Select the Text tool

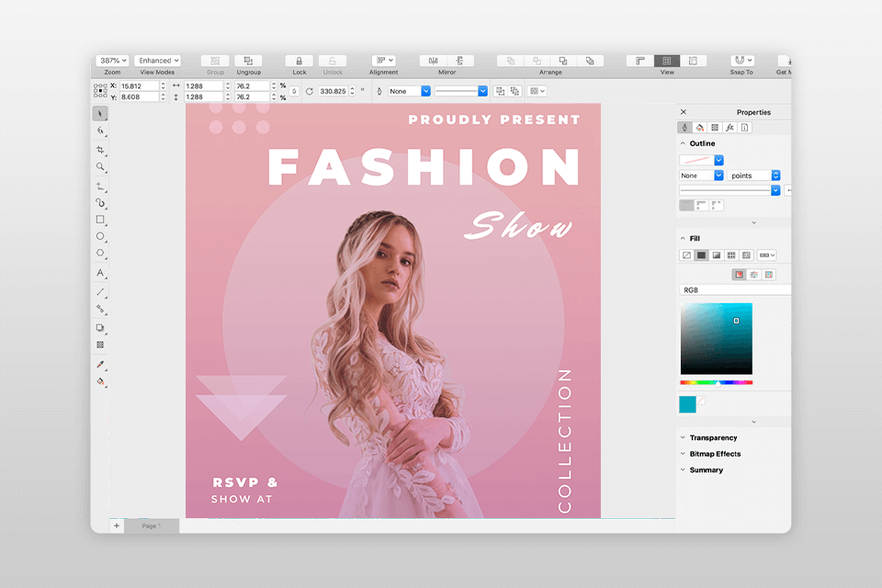click(x=102, y=273)
